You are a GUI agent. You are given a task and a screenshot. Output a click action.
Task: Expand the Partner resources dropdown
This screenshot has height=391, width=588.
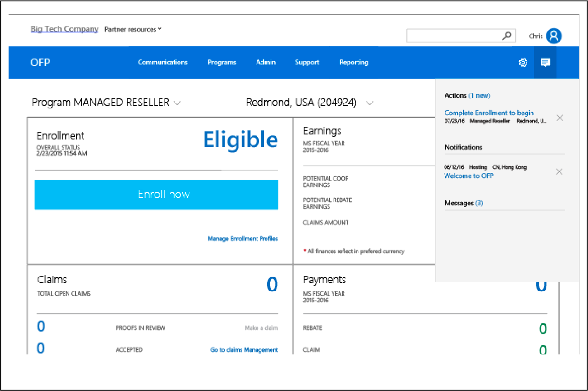[133, 29]
